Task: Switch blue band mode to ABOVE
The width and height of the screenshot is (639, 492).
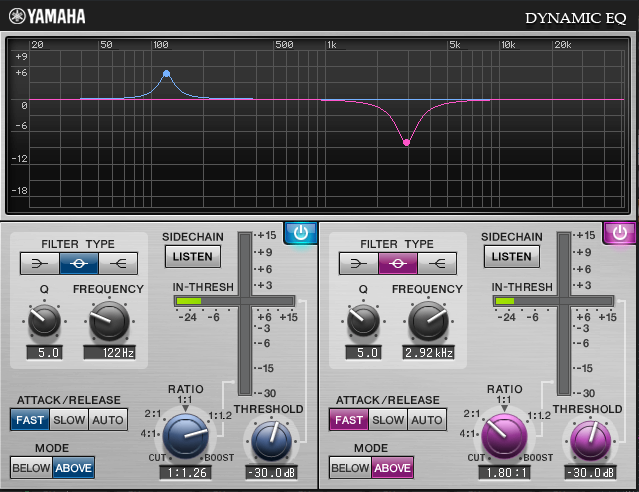Action: click(73, 468)
